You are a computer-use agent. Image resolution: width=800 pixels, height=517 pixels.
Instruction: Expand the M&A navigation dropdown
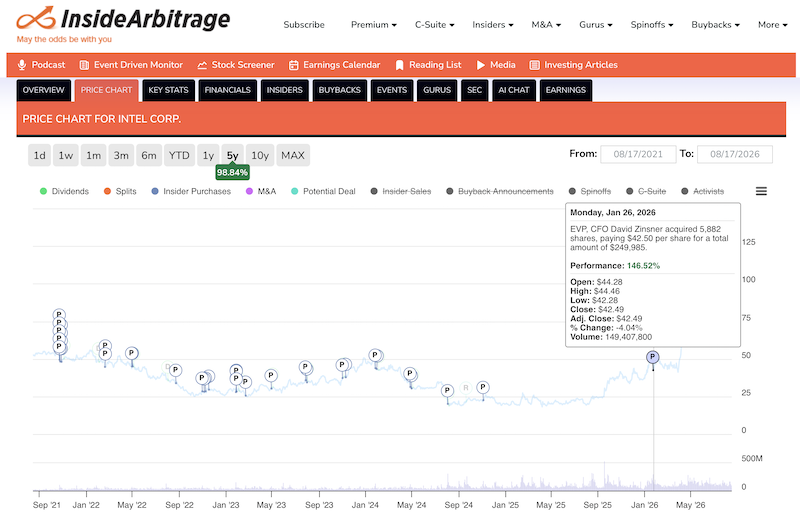pos(546,24)
